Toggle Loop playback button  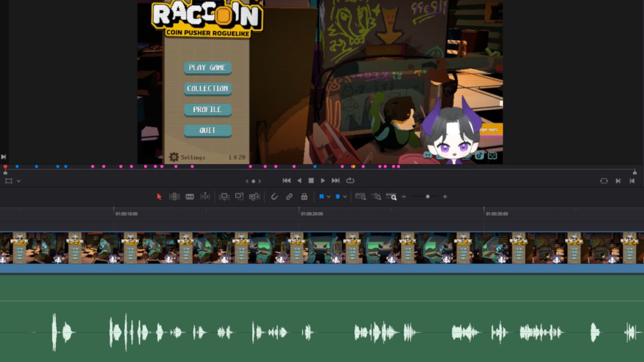click(x=350, y=181)
